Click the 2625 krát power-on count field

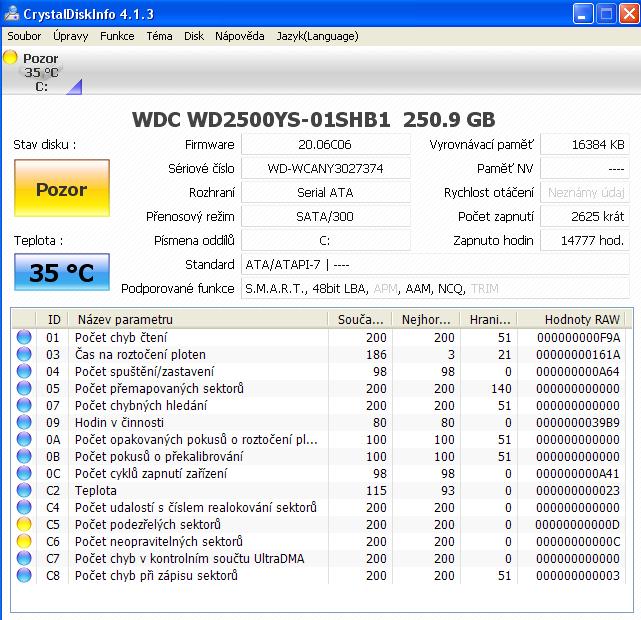pyautogui.click(x=585, y=217)
